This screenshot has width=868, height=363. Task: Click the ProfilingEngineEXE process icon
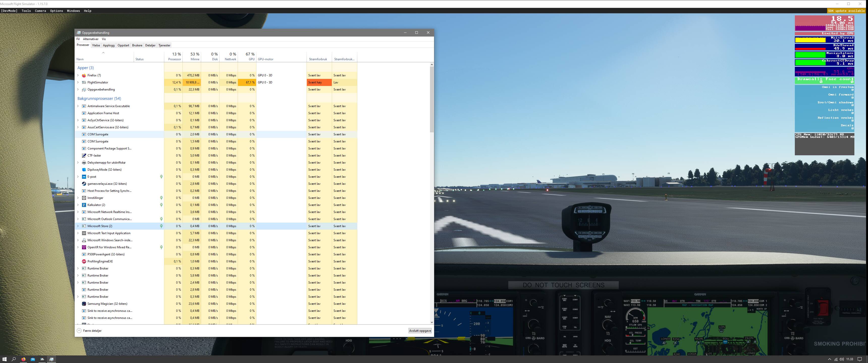pyautogui.click(x=84, y=261)
